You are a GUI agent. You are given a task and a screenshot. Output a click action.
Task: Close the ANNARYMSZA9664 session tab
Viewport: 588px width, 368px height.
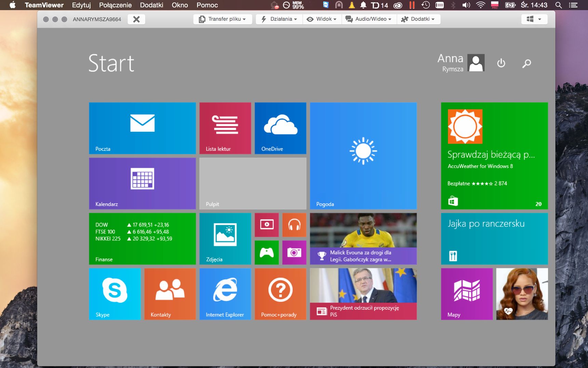click(136, 19)
